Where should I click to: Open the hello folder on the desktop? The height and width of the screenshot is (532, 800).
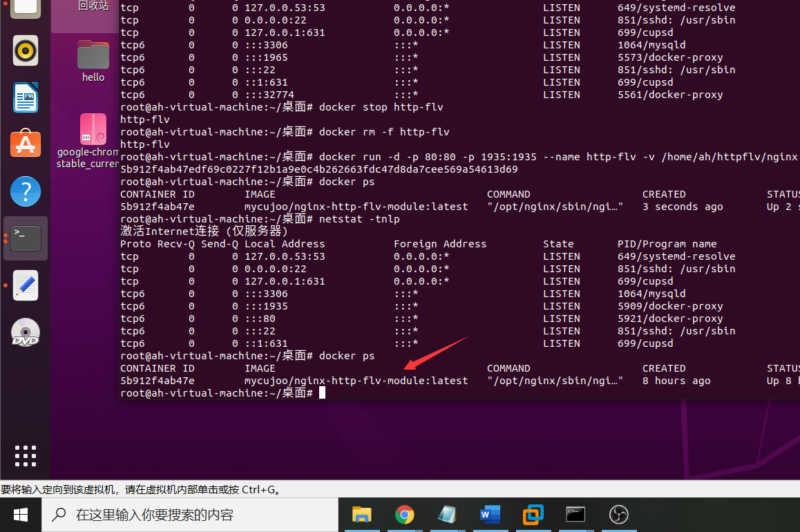pos(93,54)
